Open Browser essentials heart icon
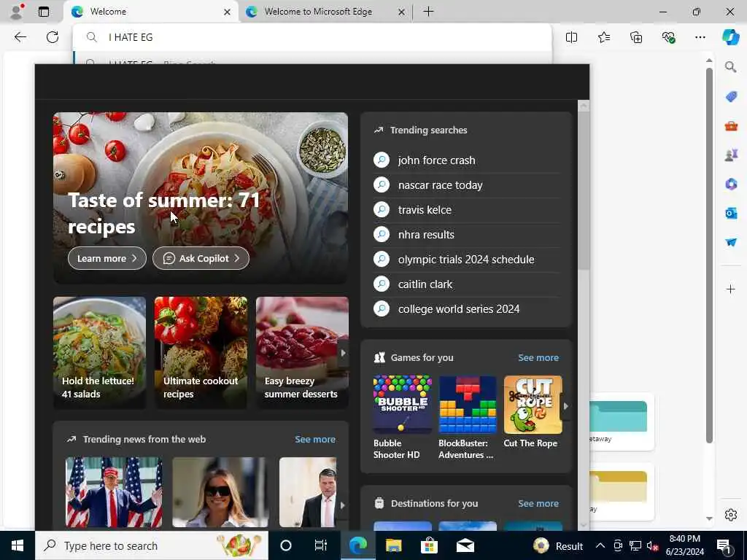 [668, 37]
